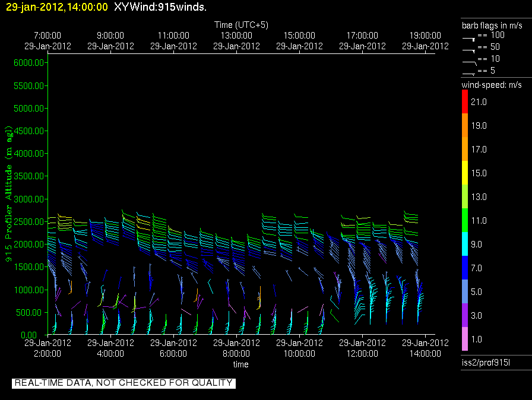Choose the purple 3.0 wind-speed color segment
Screen dimensions: 532x400
pos(464,315)
